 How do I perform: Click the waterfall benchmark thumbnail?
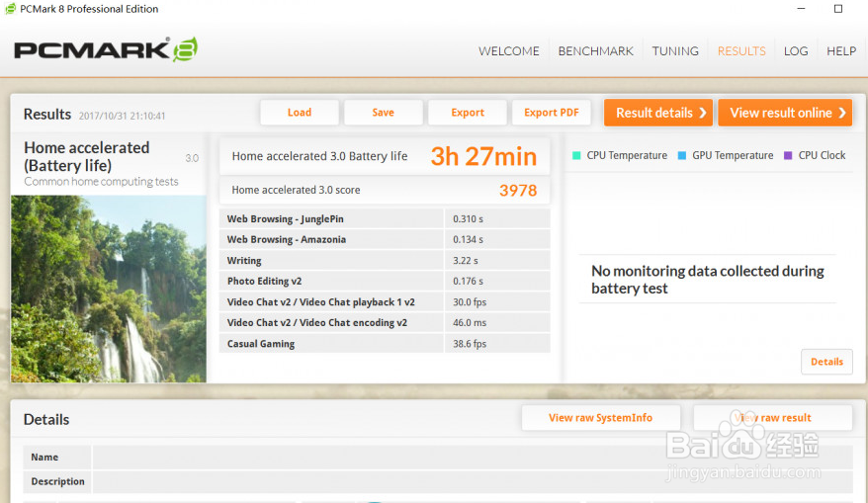pyautogui.click(x=109, y=289)
